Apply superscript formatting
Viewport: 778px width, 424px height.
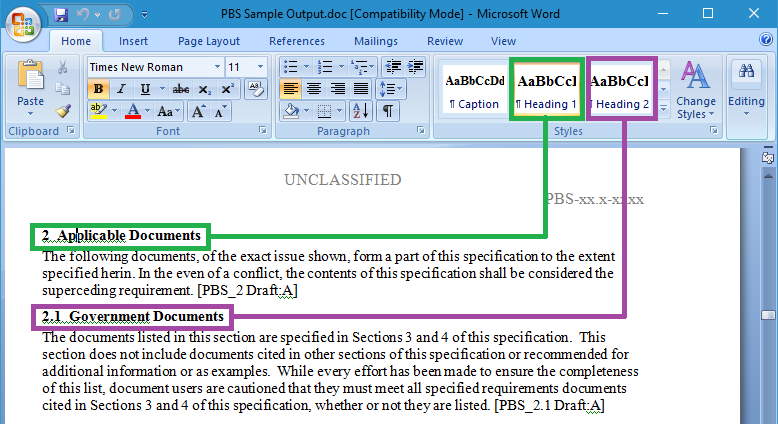(227, 89)
